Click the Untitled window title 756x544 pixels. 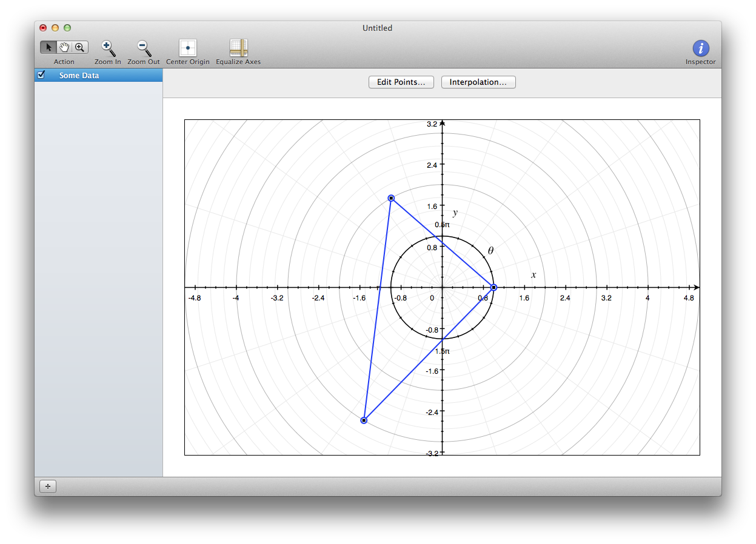point(377,28)
